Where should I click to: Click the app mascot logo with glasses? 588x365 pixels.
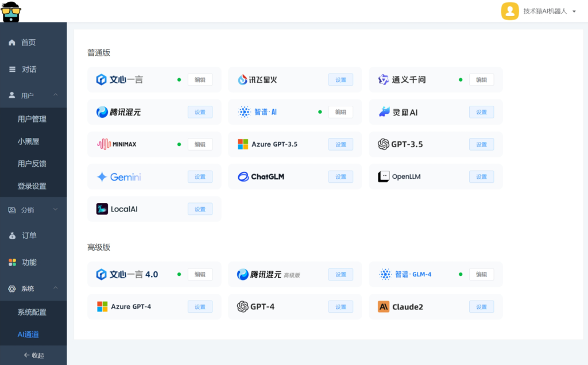[11, 11]
